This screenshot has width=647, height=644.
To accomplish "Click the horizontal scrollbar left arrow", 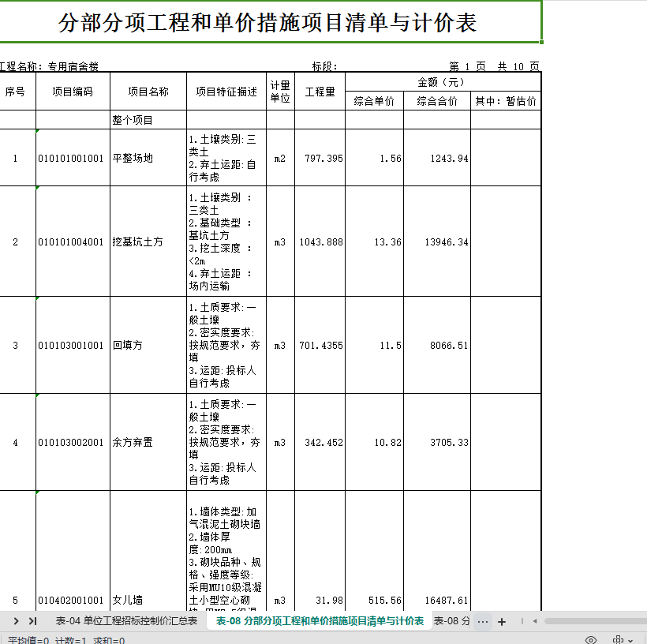I will [535, 621].
